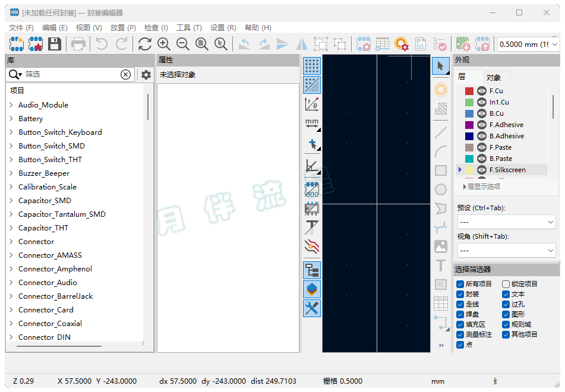Expand 层显示选项 section
565x392 pixels.
(482, 186)
